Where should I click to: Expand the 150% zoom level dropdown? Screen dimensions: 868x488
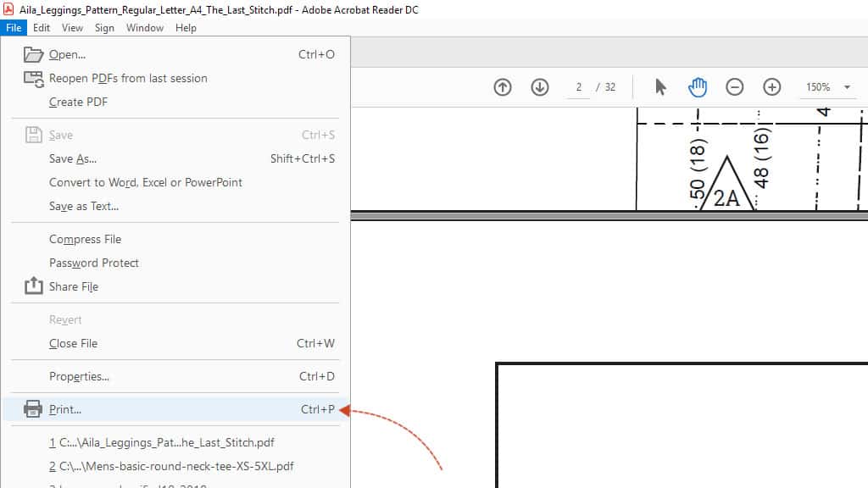(x=846, y=87)
